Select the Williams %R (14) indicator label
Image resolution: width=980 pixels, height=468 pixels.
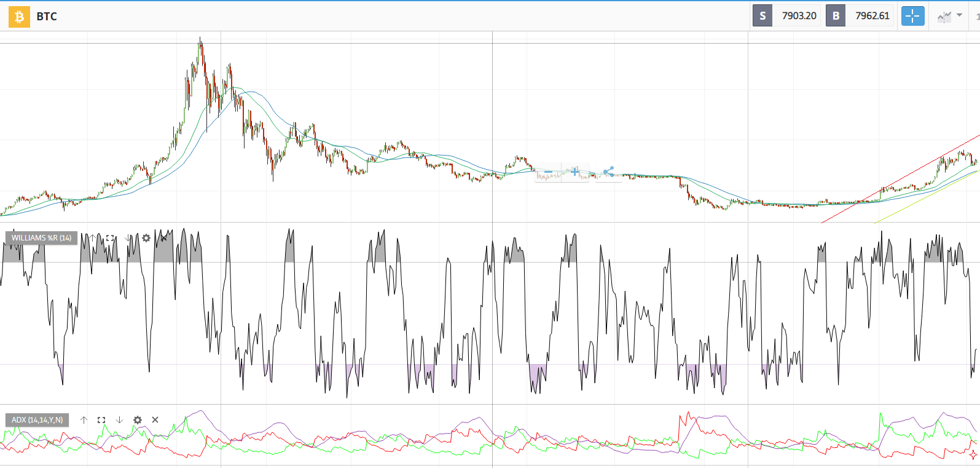(41, 238)
